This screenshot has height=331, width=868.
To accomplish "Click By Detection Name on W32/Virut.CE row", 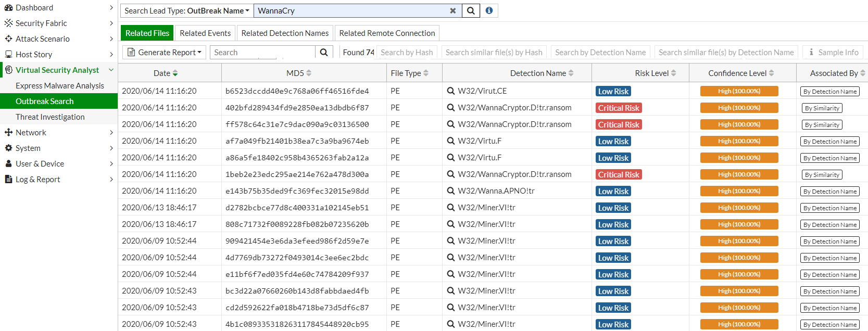I will click(x=830, y=92).
